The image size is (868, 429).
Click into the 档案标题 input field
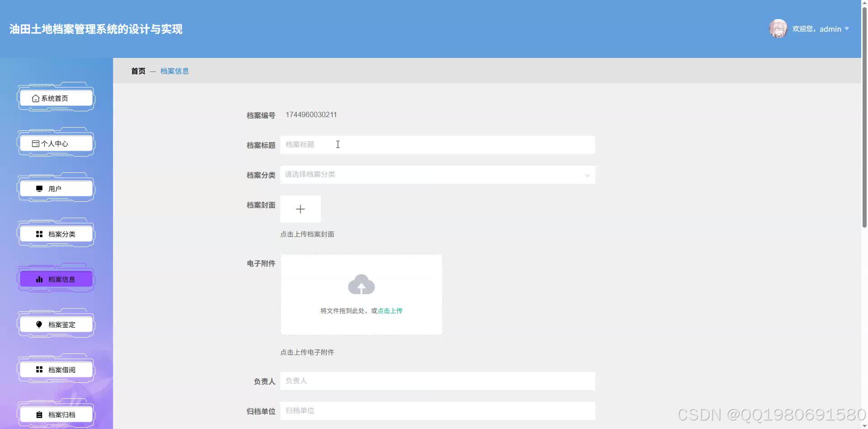pos(437,145)
